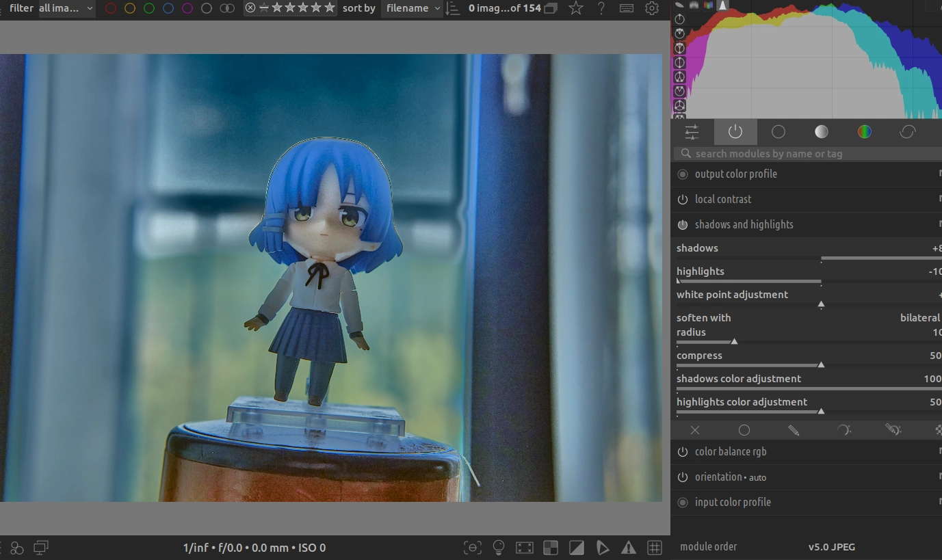Screen dimensions: 942x560
Task: Toggle the color balance rgb module power
Action: (x=683, y=452)
